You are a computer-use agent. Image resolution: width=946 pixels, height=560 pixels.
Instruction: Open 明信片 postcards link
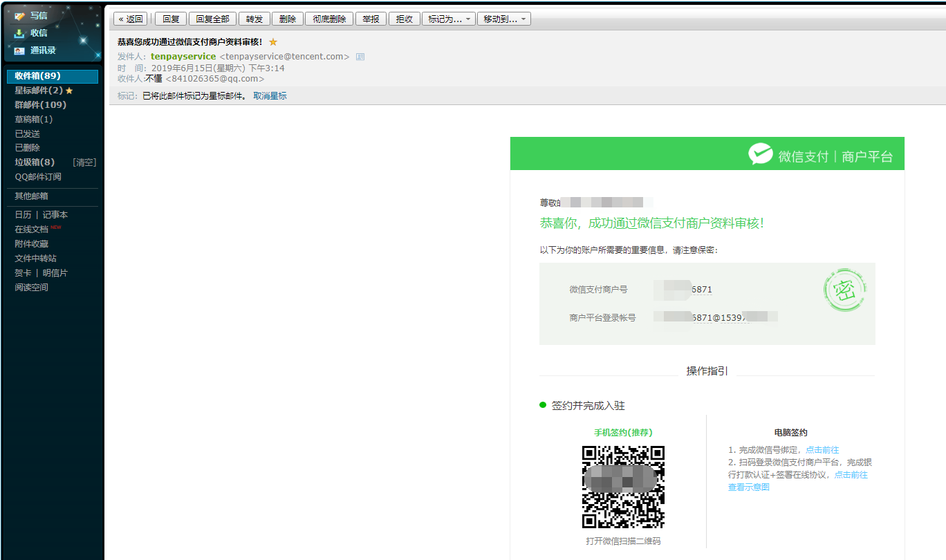click(55, 273)
